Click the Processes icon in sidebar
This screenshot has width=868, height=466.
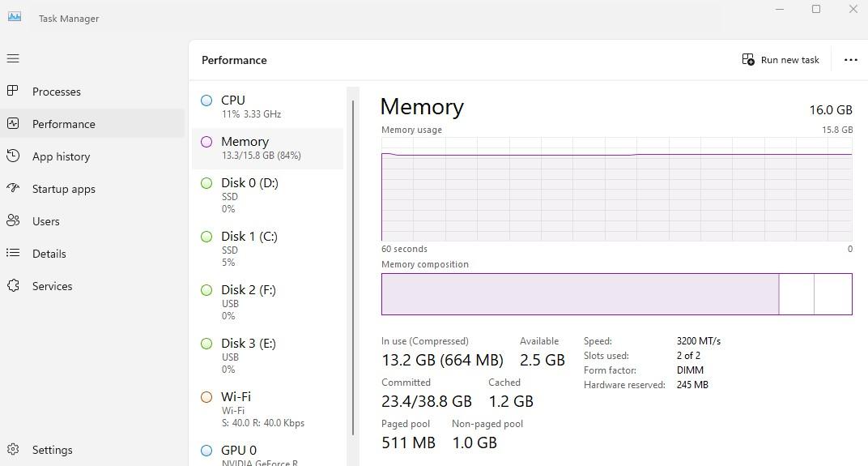tap(13, 91)
